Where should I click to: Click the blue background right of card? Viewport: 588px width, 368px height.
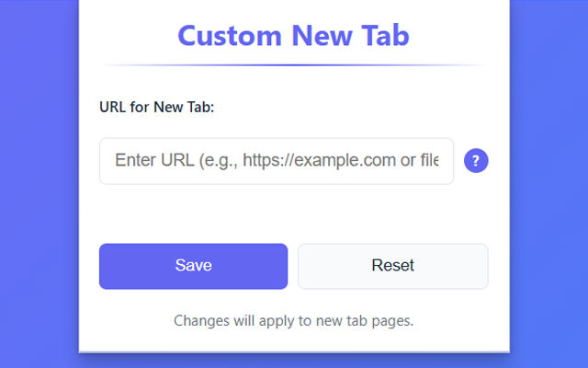pos(549,184)
